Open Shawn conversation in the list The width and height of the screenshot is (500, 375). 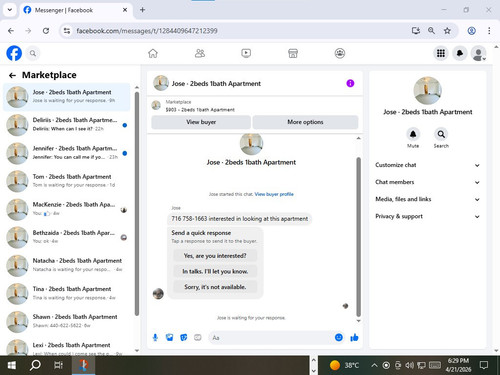[67, 322]
